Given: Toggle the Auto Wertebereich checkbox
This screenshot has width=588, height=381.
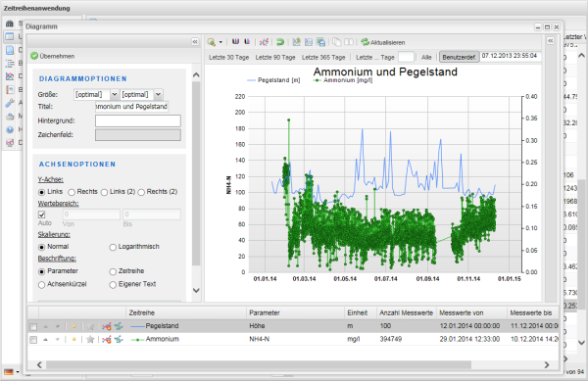Looking at the screenshot, I should coord(41,214).
